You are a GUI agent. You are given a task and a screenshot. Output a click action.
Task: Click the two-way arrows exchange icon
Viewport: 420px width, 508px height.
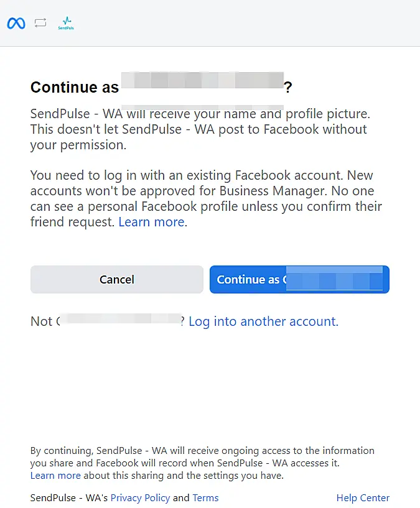(40, 24)
